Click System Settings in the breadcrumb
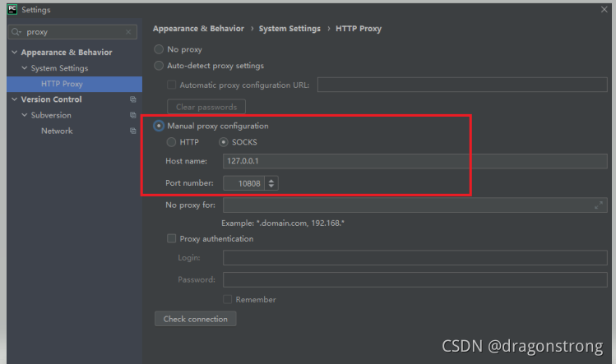The image size is (616, 364). 289,28
